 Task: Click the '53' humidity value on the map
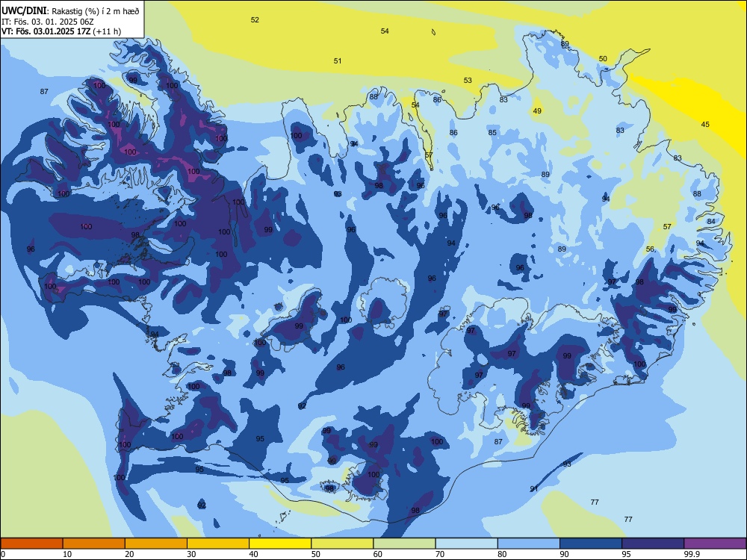[x=468, y=81]
